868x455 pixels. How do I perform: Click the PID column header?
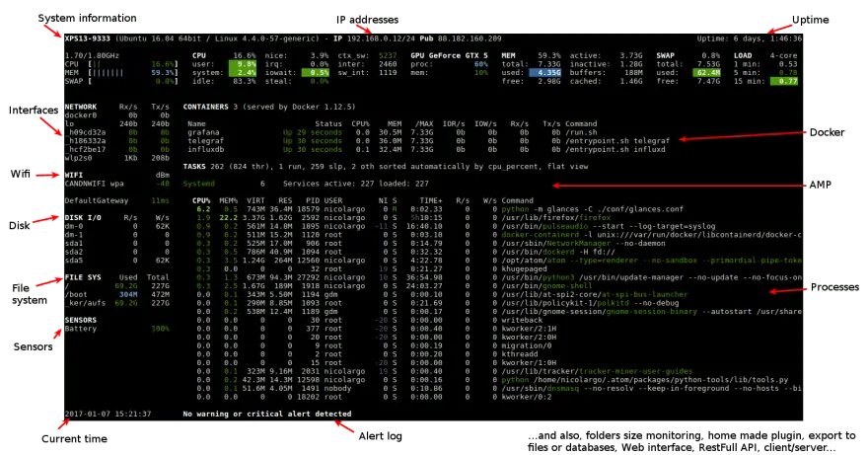click(313, 200)
